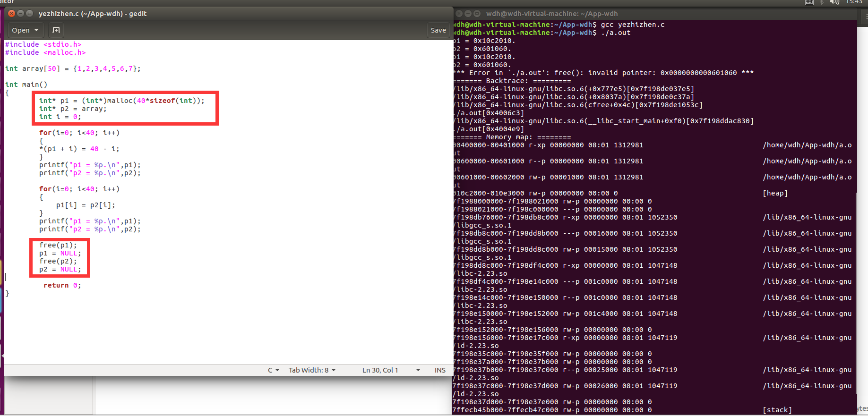Viewport: 868px width, 416px height.
Task: Click the 'p1 = NULL;' line
Action: pos(60,253)
